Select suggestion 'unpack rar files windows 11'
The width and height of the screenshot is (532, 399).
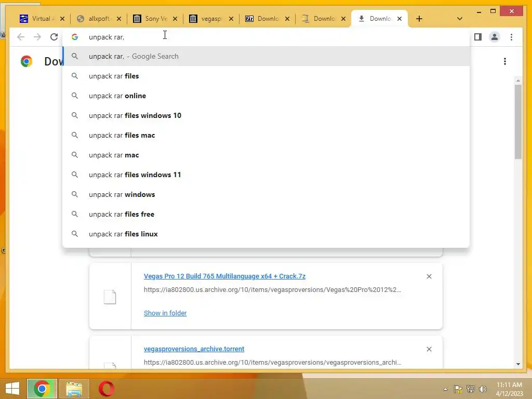[x=267, y=175]
